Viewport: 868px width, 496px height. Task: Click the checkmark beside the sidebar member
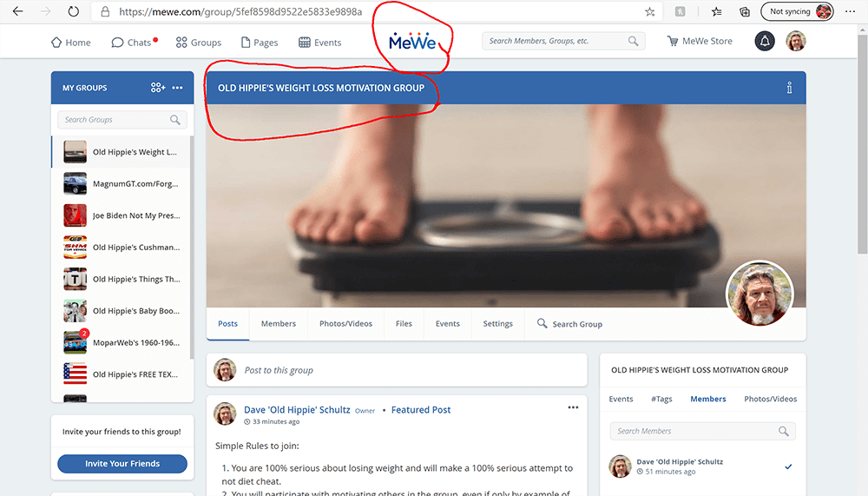788,466
